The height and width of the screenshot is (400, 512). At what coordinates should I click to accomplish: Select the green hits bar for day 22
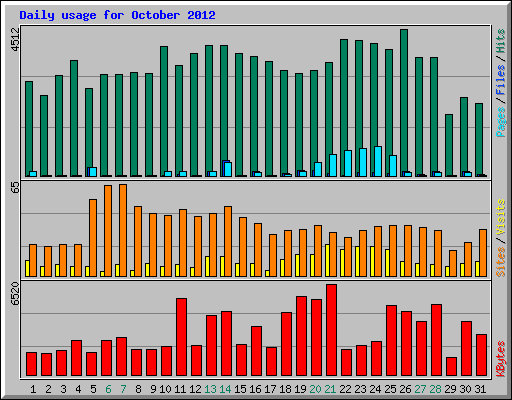tap(344, 108)
